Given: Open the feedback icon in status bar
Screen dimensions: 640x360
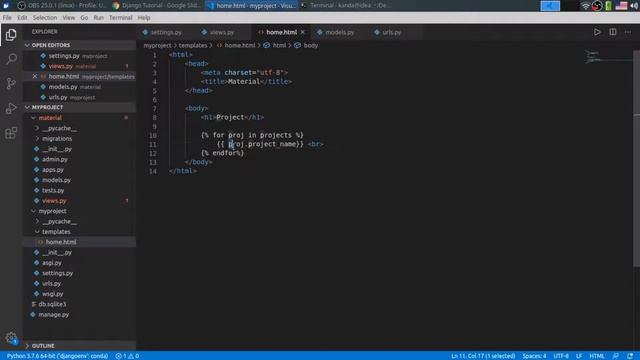Looking at the screenshot, I should (x=616, y=356).
